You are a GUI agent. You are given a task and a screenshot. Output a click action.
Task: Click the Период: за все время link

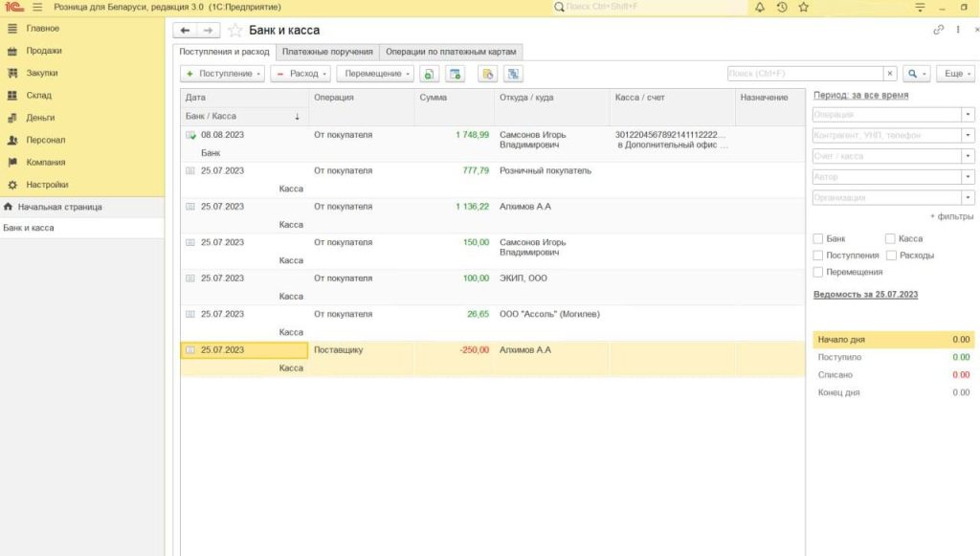pyautogui.click(x=860, y=96)
